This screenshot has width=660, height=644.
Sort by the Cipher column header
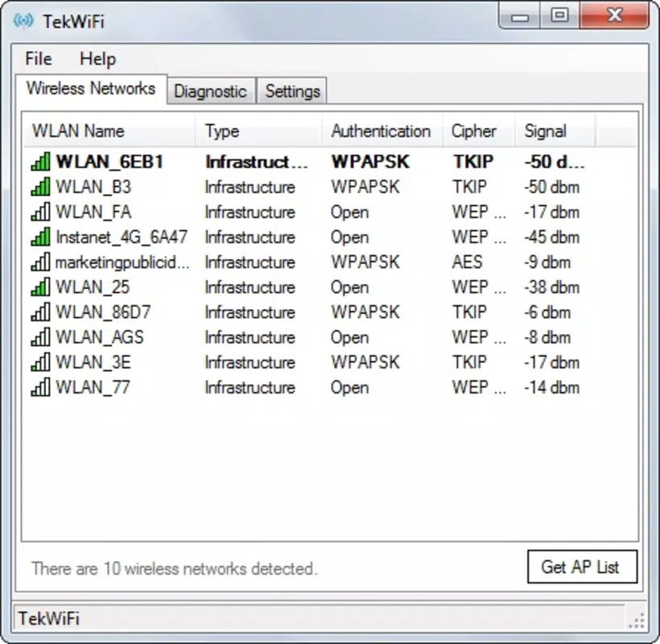point(478,131)
